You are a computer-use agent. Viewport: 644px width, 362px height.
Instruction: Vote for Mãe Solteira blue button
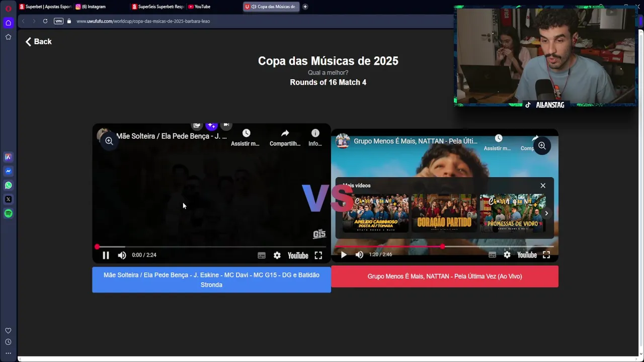(x=211, y=280)
